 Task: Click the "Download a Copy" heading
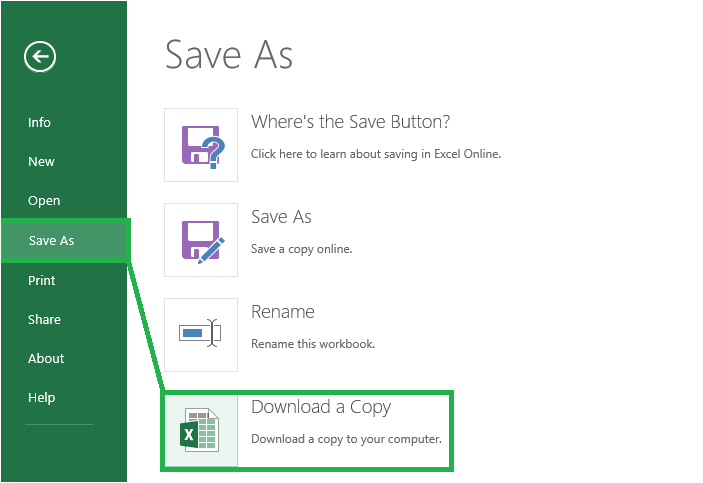tap(321, 407)
